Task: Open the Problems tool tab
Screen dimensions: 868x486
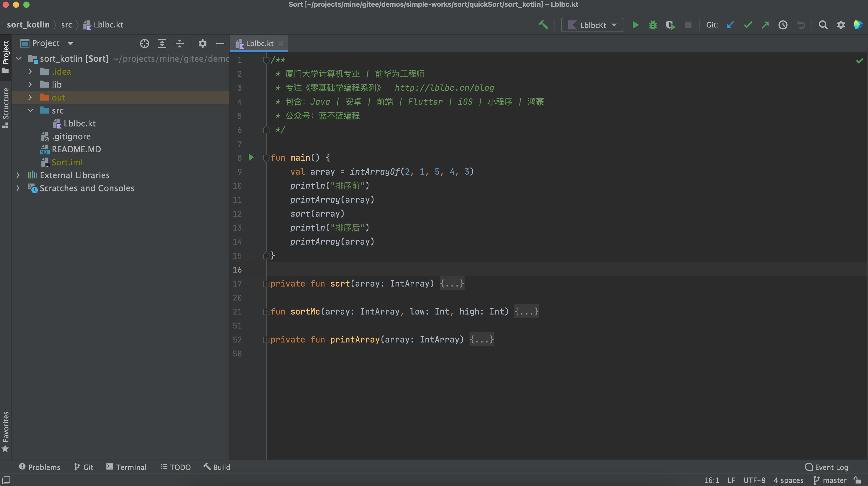Action: click(40, 467)
